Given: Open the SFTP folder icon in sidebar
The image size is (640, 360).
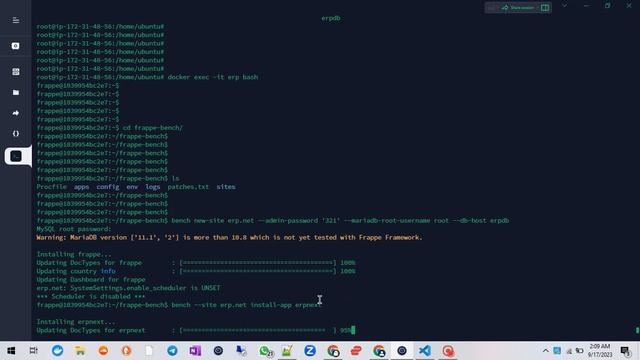Looking at the screenshot, I should pyautogui.click(x=16, y=93).
